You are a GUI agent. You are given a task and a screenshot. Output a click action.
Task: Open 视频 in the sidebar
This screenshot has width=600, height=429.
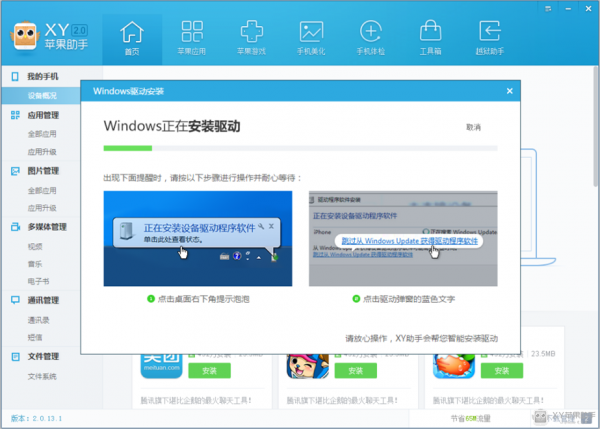coord(35,247)
